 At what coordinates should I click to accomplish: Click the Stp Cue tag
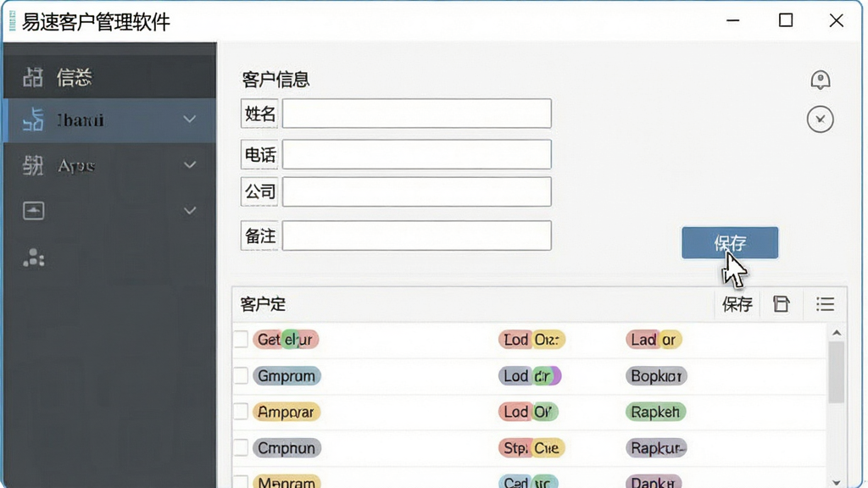(x=531, y=447)
